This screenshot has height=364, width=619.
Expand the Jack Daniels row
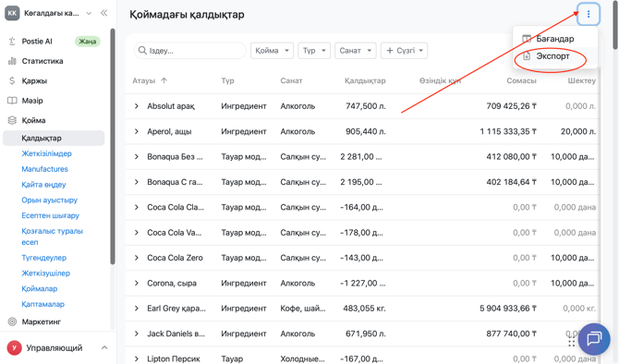pyautogui.click(x=136, y=334)
